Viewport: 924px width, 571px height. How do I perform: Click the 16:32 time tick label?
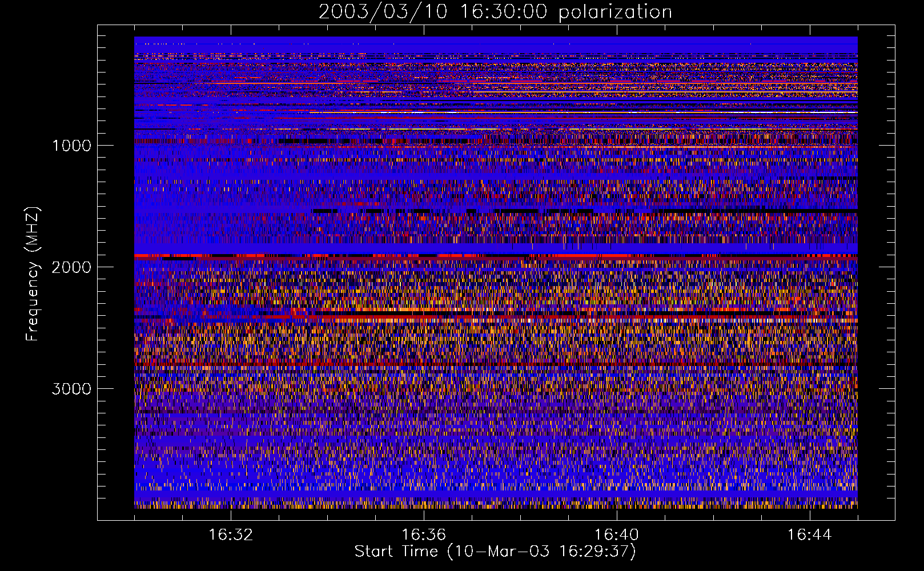[x=231, y=535]
